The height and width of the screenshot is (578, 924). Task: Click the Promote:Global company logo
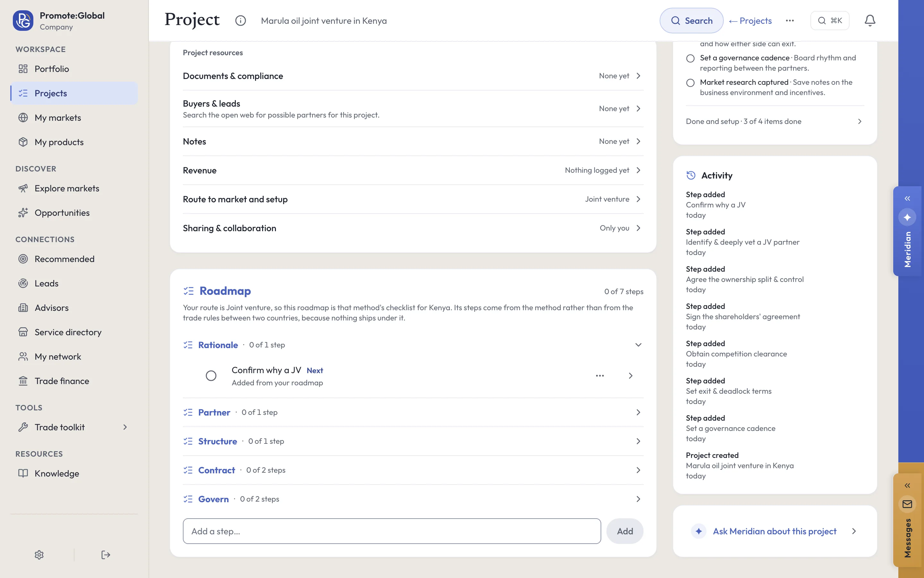23,21
